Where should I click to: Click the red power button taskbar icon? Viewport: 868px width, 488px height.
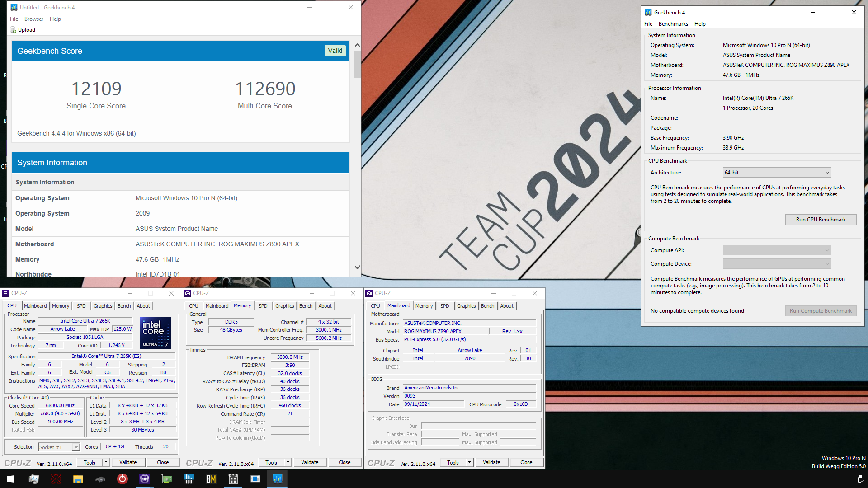coord(122,479)
